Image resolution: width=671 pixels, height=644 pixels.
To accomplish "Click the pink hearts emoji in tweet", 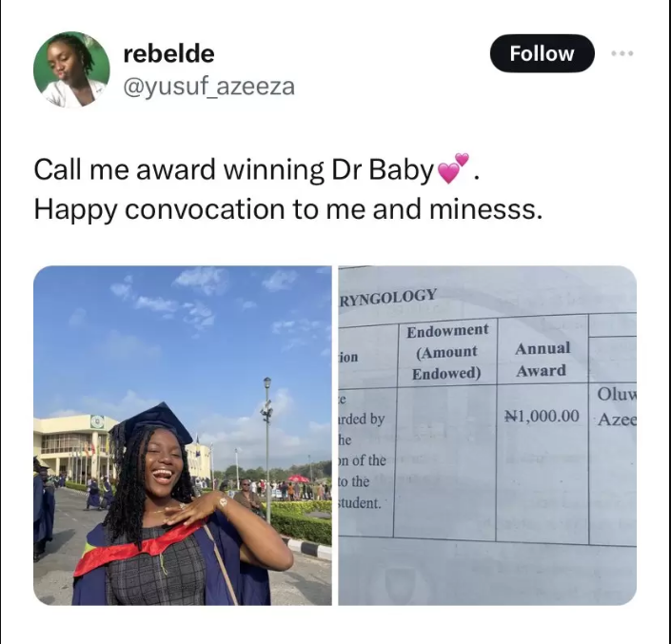I will [x=453, y=168].
